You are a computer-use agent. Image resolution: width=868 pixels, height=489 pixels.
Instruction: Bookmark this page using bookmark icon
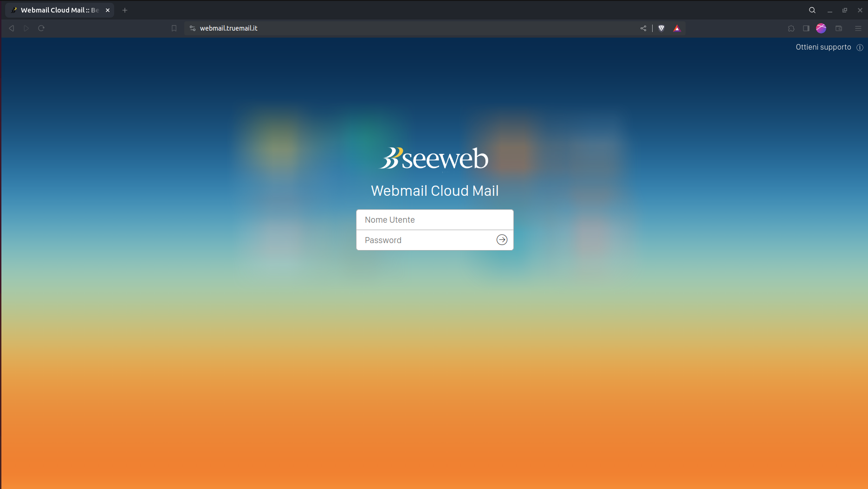coord(174,28)
